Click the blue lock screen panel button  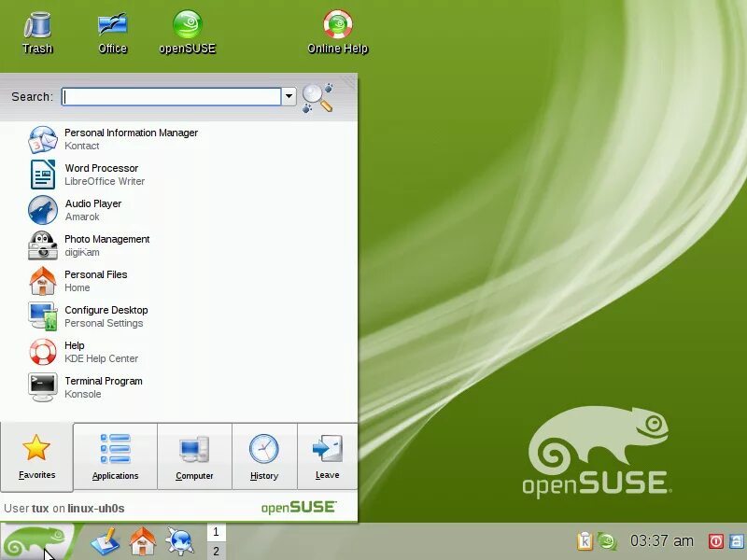tap(737, 541)
